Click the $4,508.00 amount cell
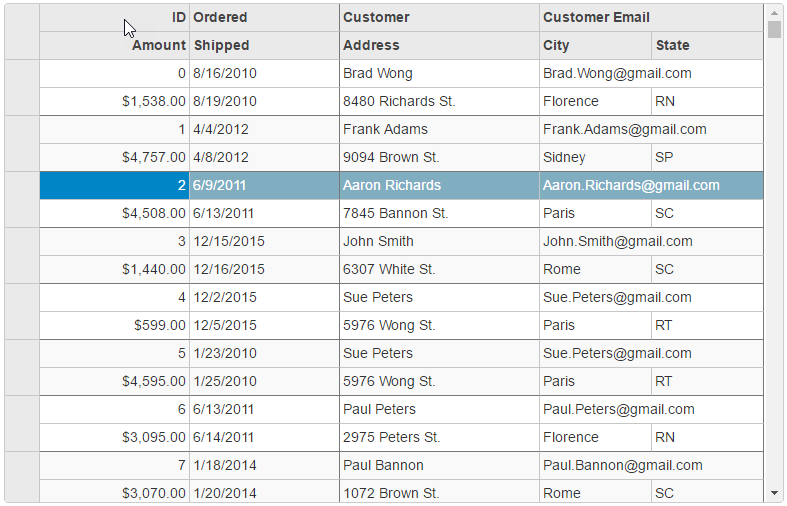Image resolution: width=787 pixels, height=506 pixels. [115, 213]
